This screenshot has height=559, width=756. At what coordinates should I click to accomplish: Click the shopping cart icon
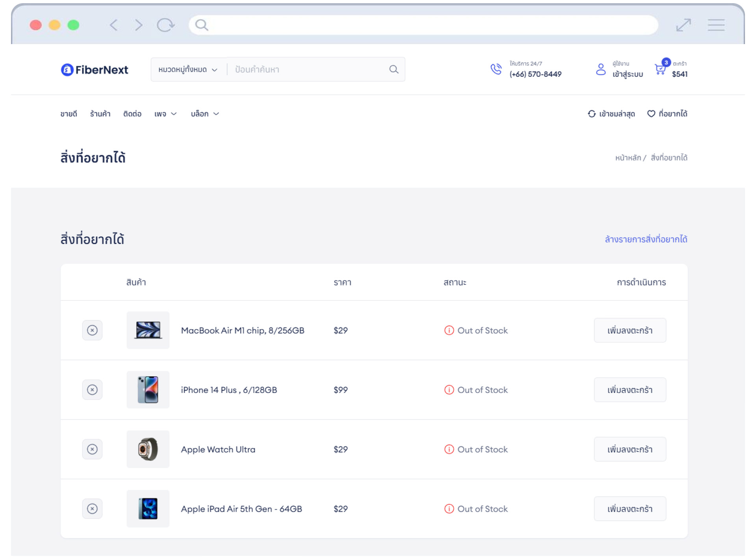[x=660, y=69]
